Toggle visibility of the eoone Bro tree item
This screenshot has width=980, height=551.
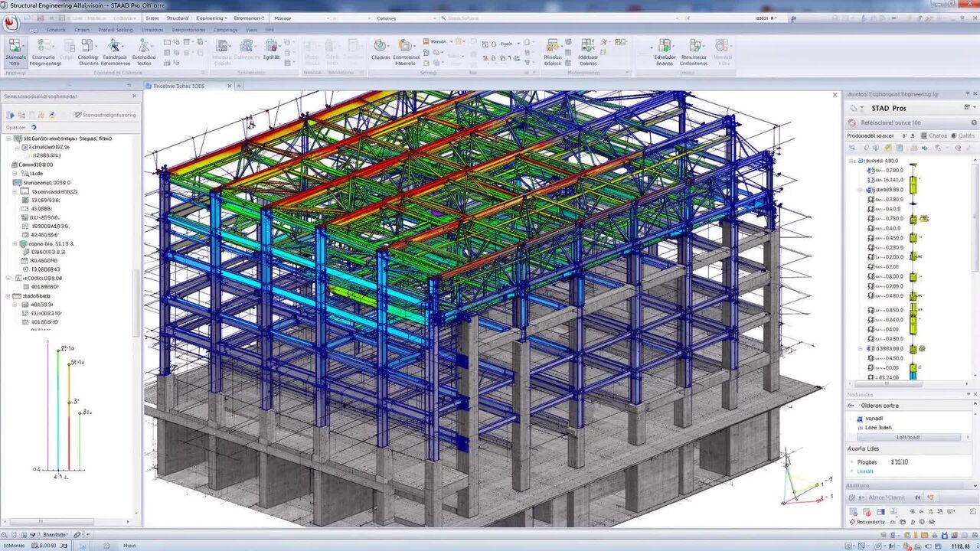pos(22,243)
